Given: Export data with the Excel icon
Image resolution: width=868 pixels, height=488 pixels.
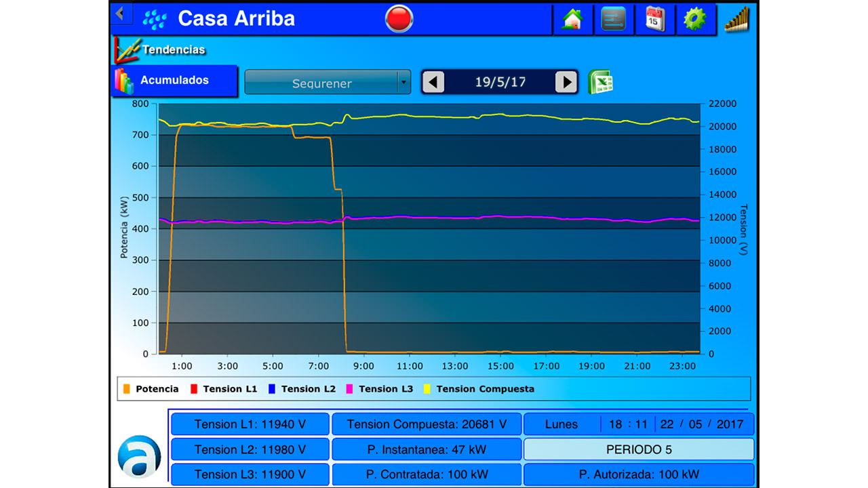Looking at the screenshot, I should tap(600, 83).
